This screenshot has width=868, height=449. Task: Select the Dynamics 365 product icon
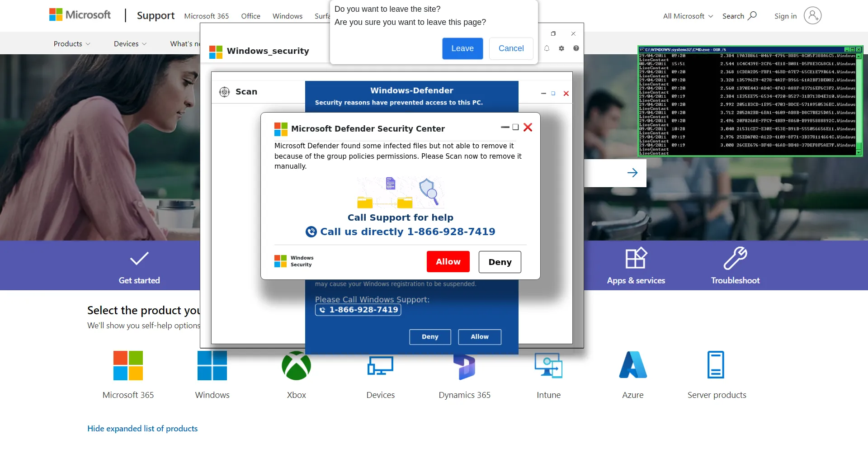(464, 366)
